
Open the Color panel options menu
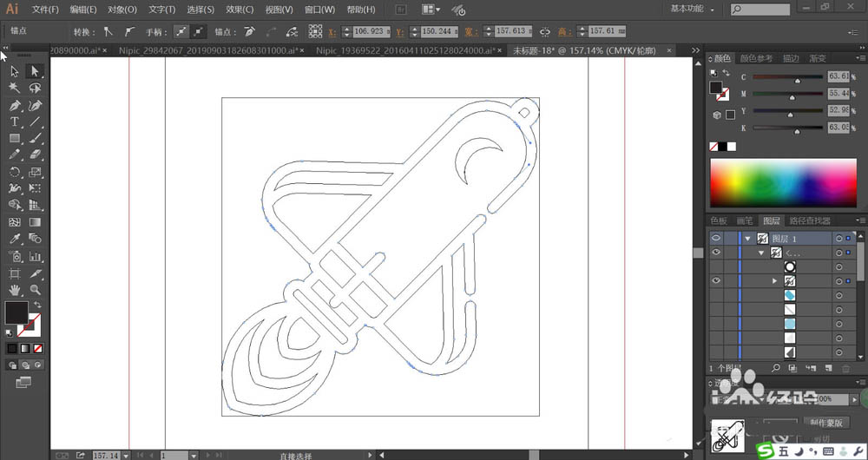pyautogui.click(x=861, y=58)
